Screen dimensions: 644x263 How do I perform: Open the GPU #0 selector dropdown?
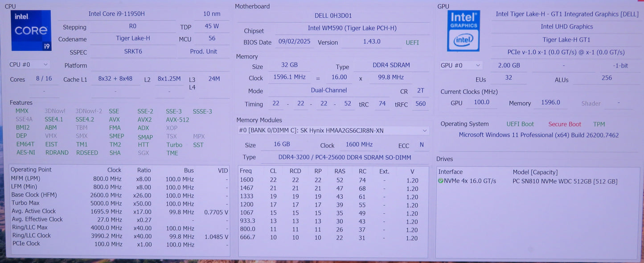pyautogui.click(x=460, y=65)
